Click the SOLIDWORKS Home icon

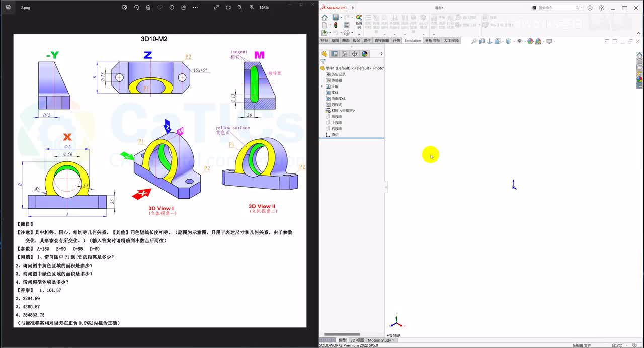tap(325, 18)
